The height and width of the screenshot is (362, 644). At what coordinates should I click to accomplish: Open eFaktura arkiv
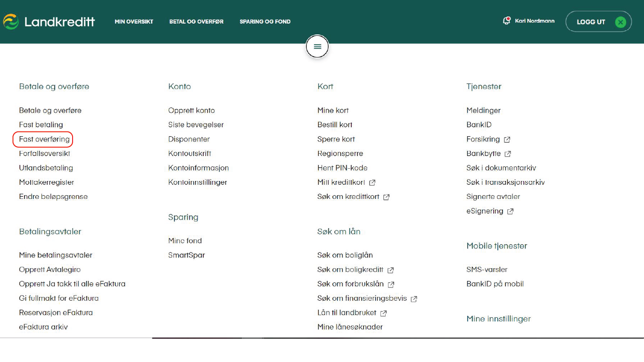(43, 327)
